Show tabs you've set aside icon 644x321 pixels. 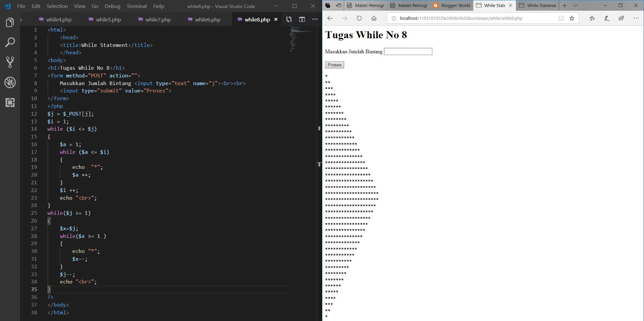[328, 6]
